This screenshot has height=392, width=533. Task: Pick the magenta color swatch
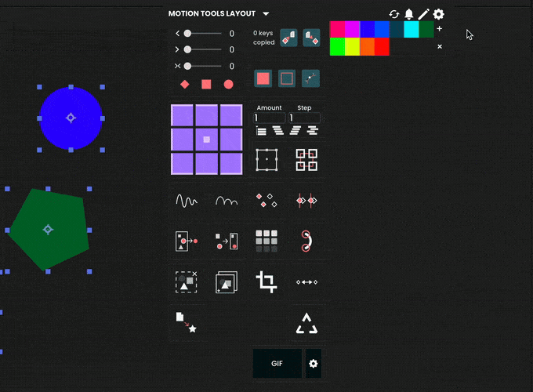point(352,29)
